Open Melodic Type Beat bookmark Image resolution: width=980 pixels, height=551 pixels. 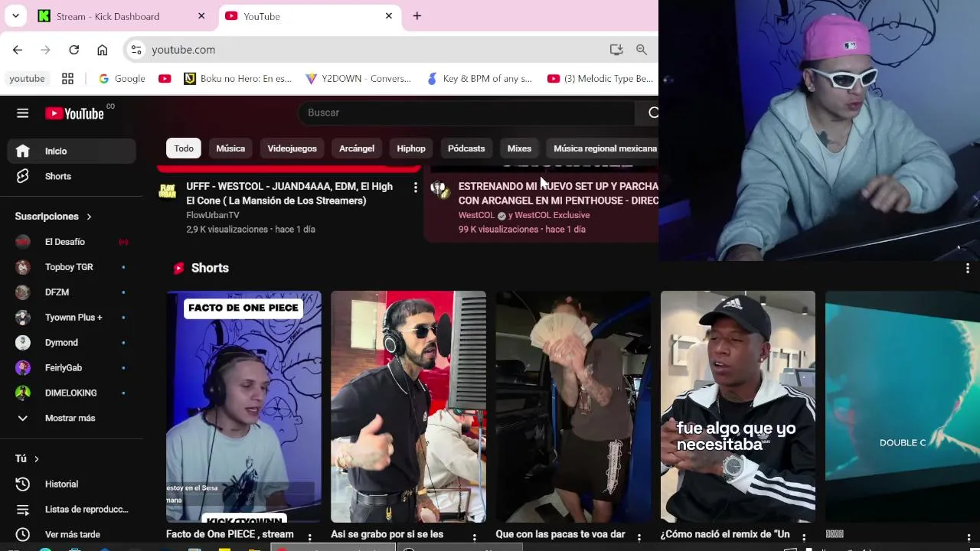coord(600,79)
